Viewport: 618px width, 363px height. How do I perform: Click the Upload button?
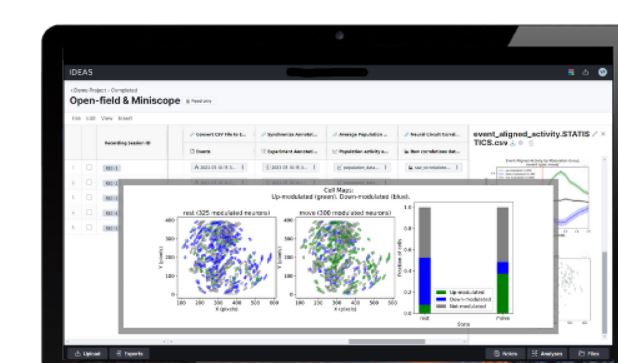point(87,354)
